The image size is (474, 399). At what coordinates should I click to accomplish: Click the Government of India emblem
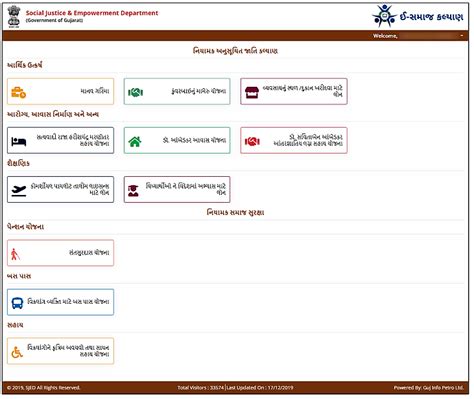click(x=14, y=16)
